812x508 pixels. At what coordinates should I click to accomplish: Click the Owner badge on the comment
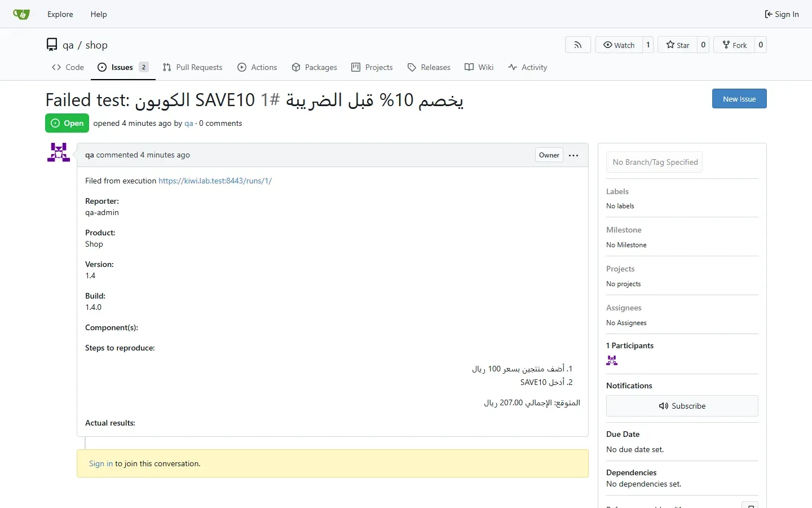pos(549,155)
